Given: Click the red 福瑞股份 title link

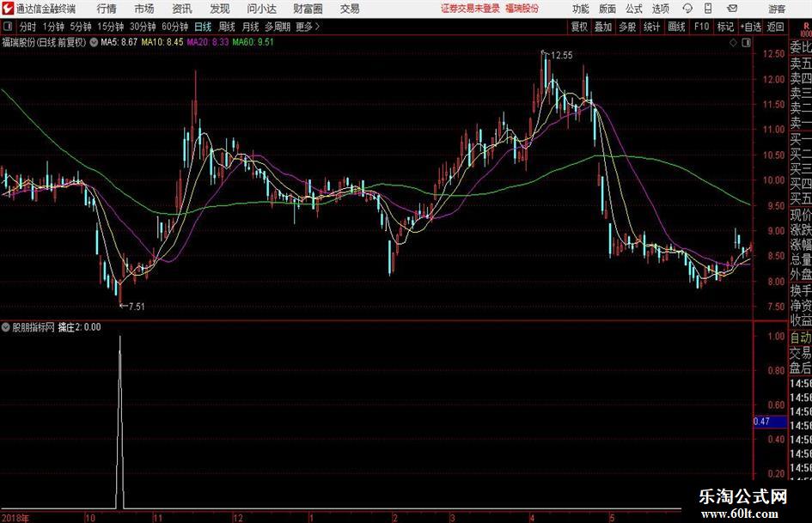Looking at the screenshot, I should [x=522, y=9].
